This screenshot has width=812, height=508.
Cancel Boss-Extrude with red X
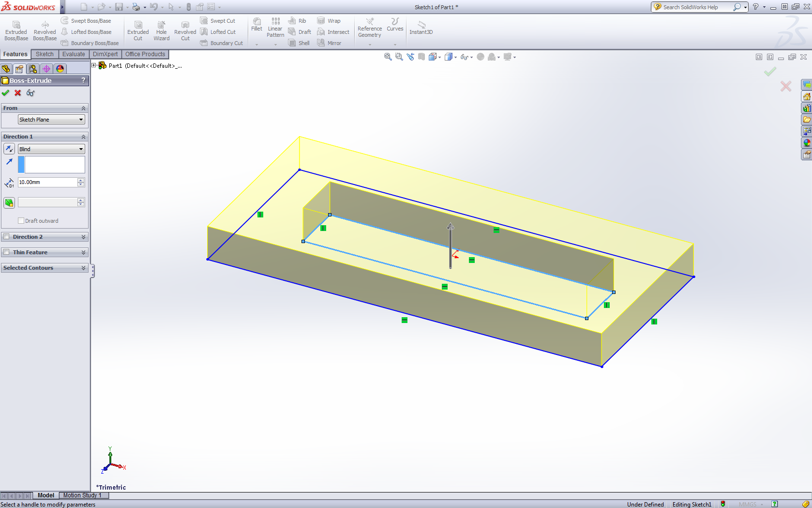18,93
